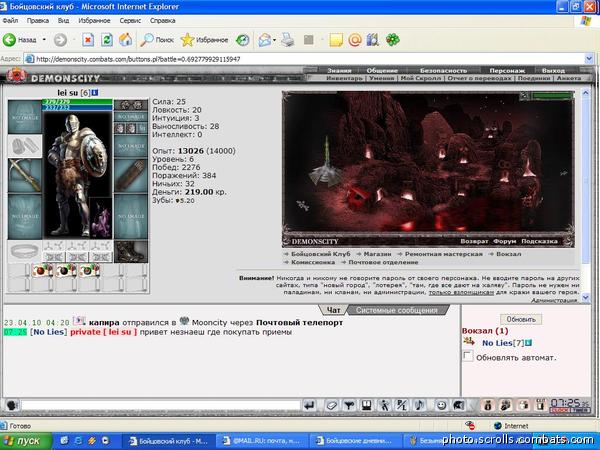This screenshot has height=450, width=600.
Task: Go to Ремонтная мастерская location
Action: click(443, 254)
